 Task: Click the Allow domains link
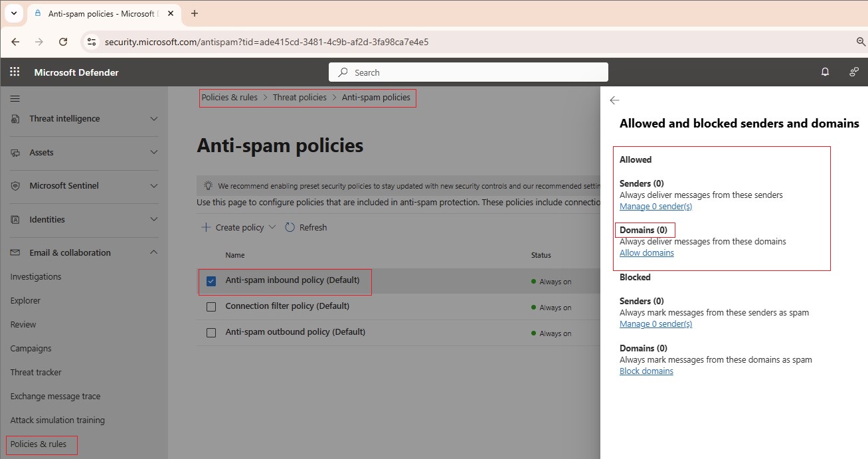click(x=647, y=253)
